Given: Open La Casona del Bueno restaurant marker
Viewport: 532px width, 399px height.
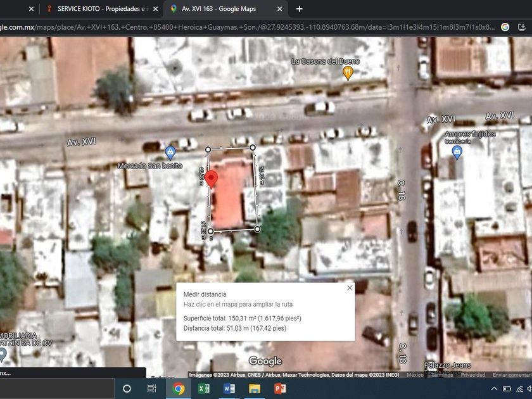Looking at the screenshot, I should pyautogui.click(x=347, y=73).
